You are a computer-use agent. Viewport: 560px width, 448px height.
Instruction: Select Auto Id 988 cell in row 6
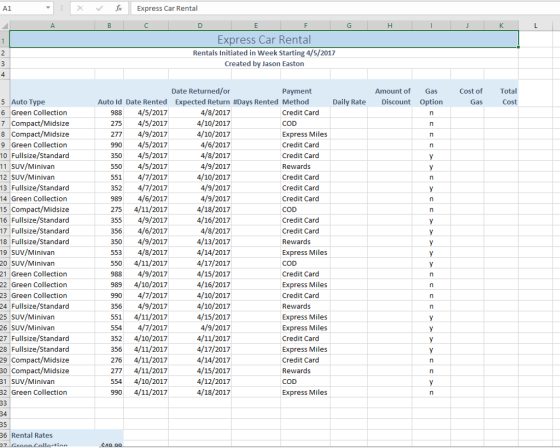click(x=109, y=113)
